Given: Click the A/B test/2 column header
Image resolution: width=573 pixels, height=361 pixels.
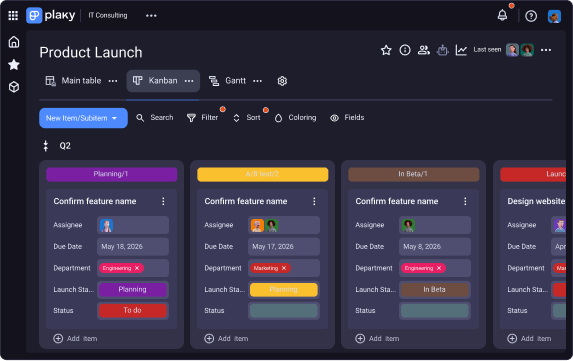Looking at the screenshot, I should pyautogui.click(x=262, y=174).
